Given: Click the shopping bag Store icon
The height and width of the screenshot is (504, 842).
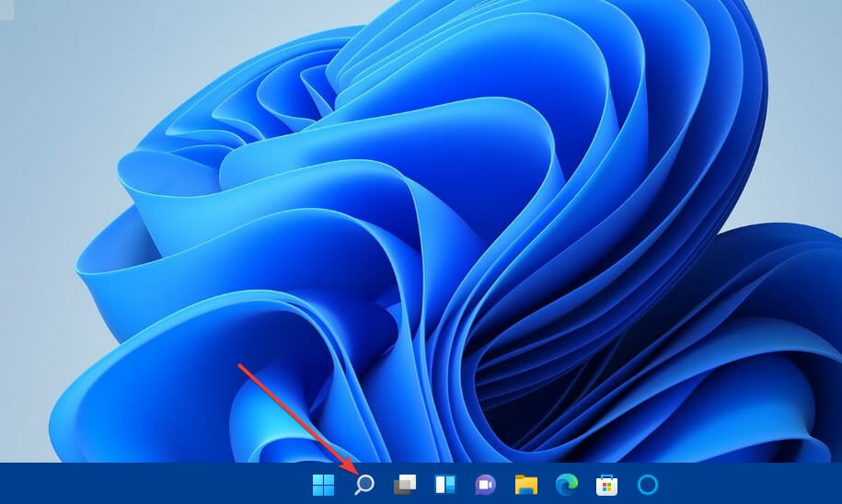Looking at the screenshot, I should pos(606,485).
